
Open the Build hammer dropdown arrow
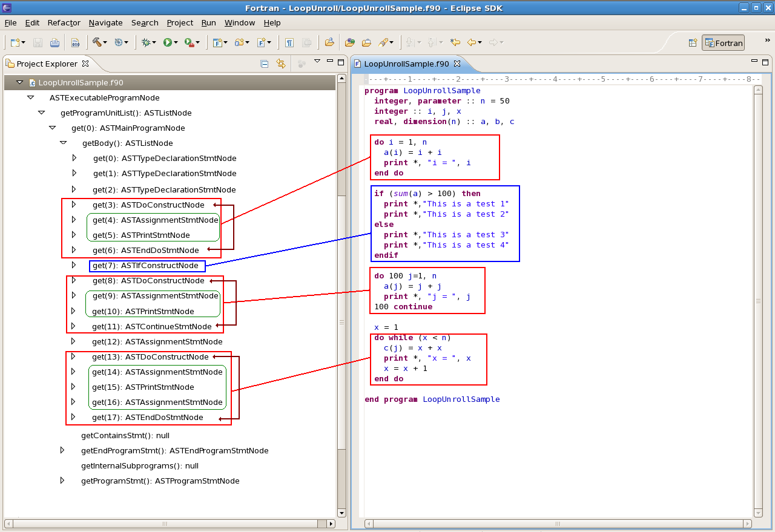(105, 42)
